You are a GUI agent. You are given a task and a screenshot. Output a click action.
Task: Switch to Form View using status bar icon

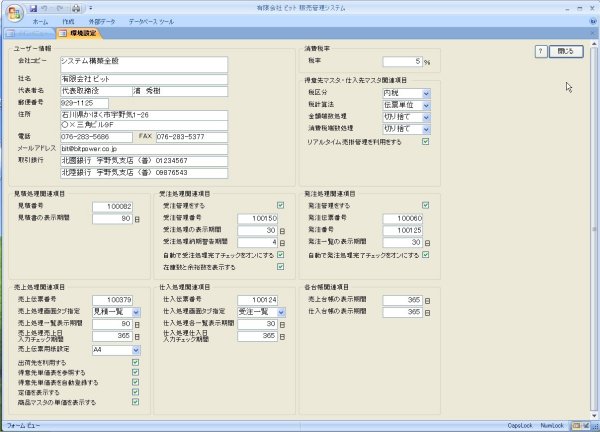tap(577, 425)
